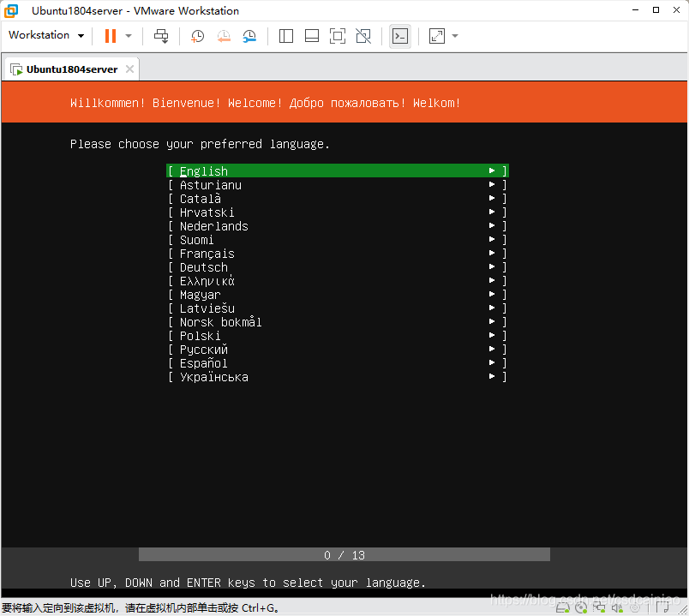Select Deutsch language

338,267
